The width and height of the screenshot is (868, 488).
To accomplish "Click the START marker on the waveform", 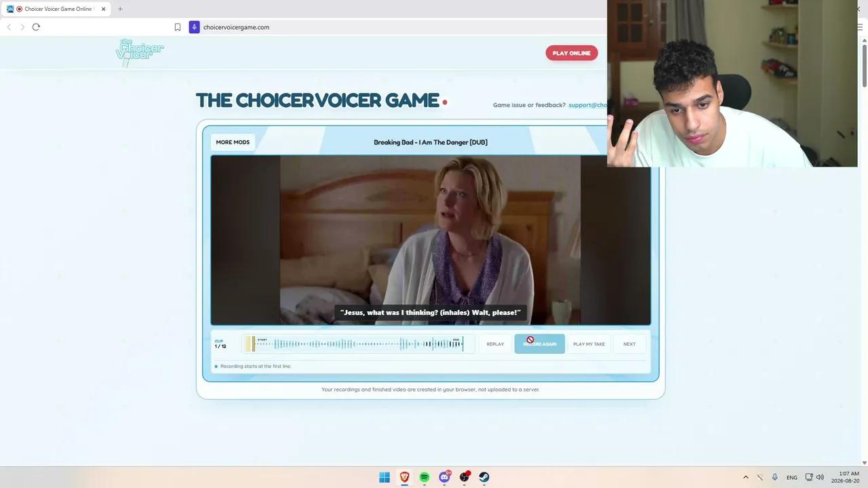I will pyautogui.click(x=262, y=340).
